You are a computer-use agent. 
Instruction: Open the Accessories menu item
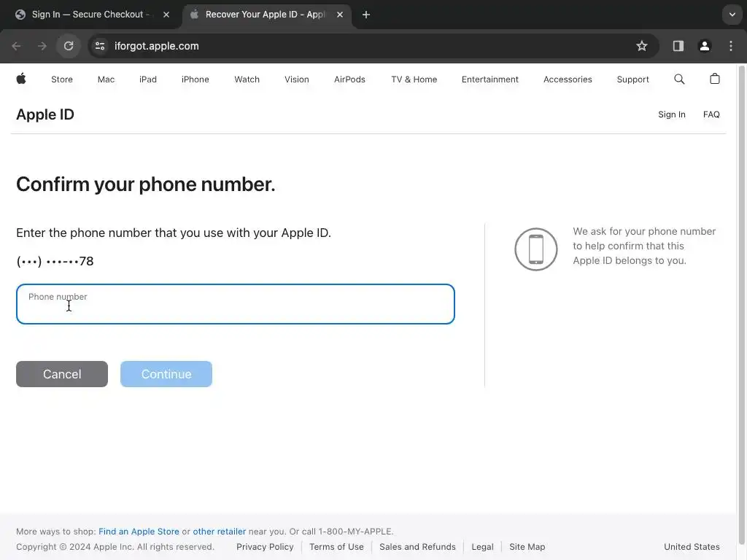[x=568, y=79]
